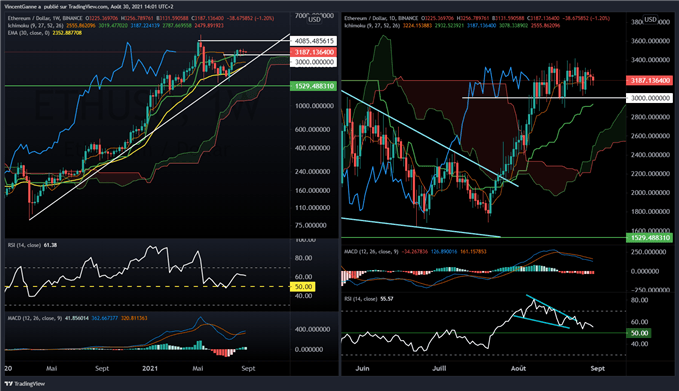Click the 240.000000 tick on weekly price axis
Viewport: 679px width, 391px height.
(x=314, y=171)
